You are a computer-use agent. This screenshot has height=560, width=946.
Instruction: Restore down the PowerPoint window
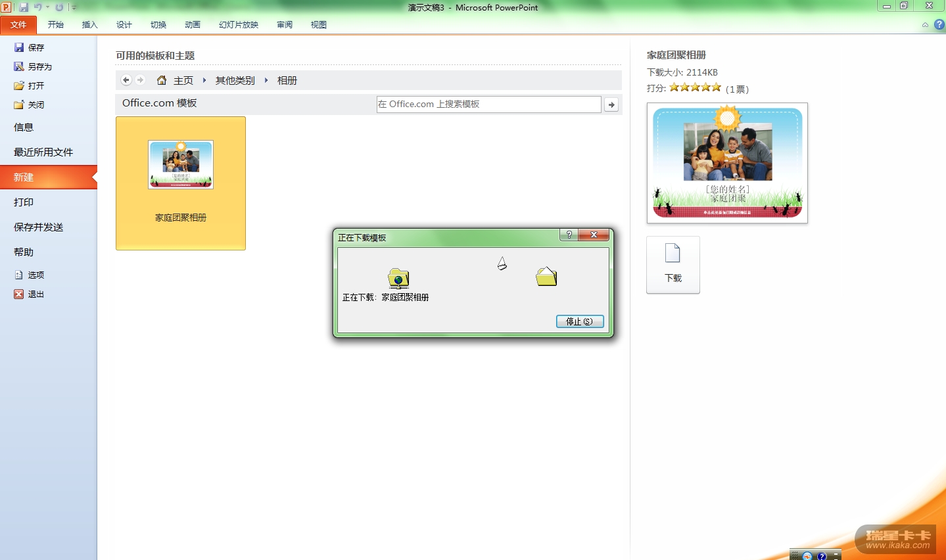pos(905,6)
